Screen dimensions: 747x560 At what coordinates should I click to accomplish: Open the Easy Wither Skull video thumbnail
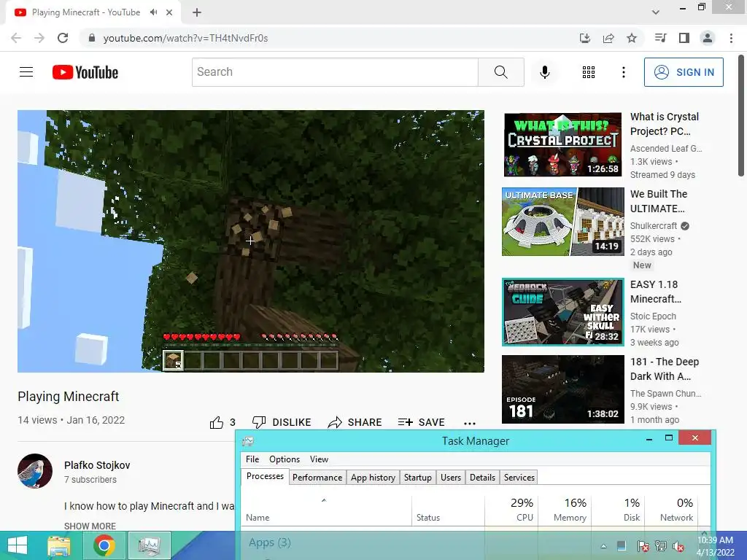(562, 312)
